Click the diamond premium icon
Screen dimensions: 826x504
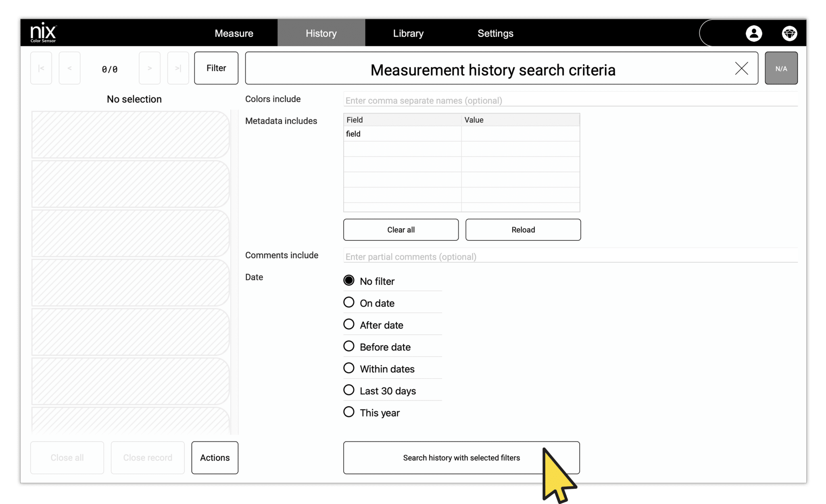(789, 33)
